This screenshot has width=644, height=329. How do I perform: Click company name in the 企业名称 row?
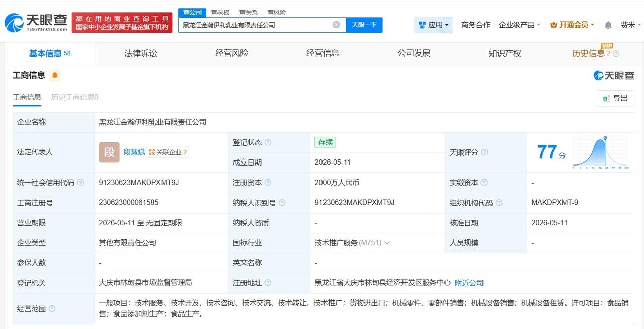pos(153,122)
